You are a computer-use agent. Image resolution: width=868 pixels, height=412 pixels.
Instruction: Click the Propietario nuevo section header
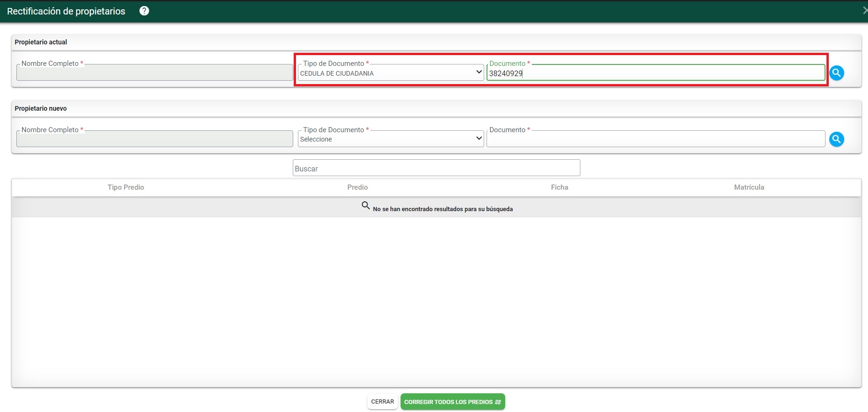[x=41, y=108]
